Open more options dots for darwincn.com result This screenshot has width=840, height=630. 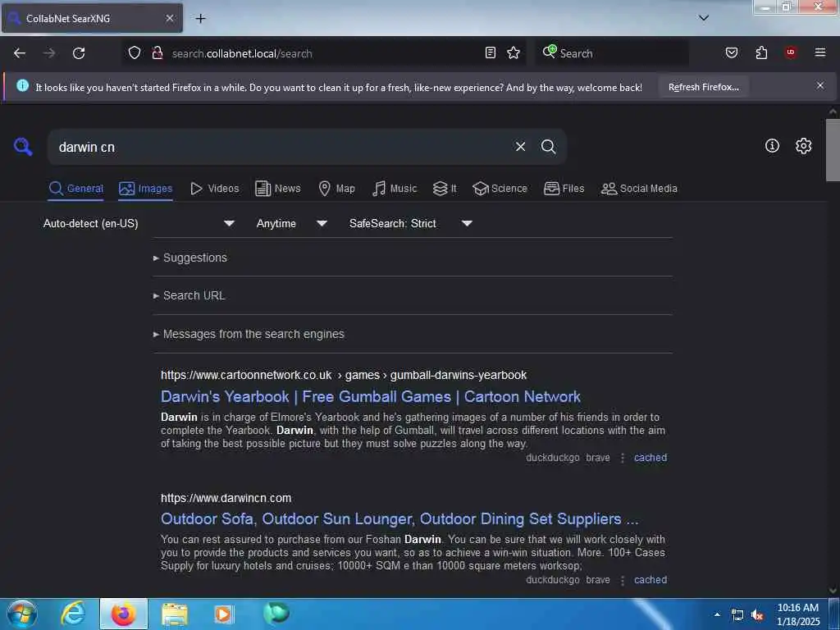point(623,580)
